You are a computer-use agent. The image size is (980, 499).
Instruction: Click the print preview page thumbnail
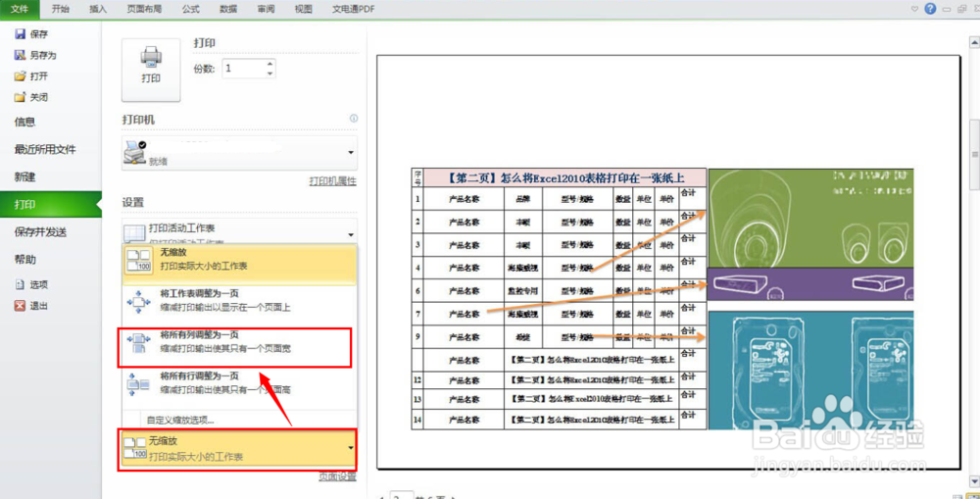pos(668,262)
